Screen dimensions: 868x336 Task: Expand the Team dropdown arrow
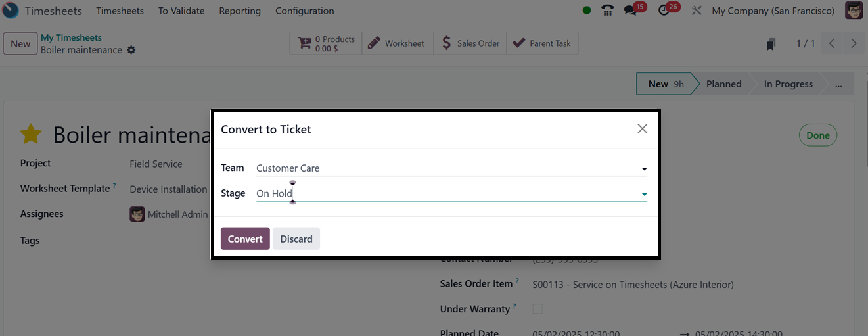(x=644, y=169)
